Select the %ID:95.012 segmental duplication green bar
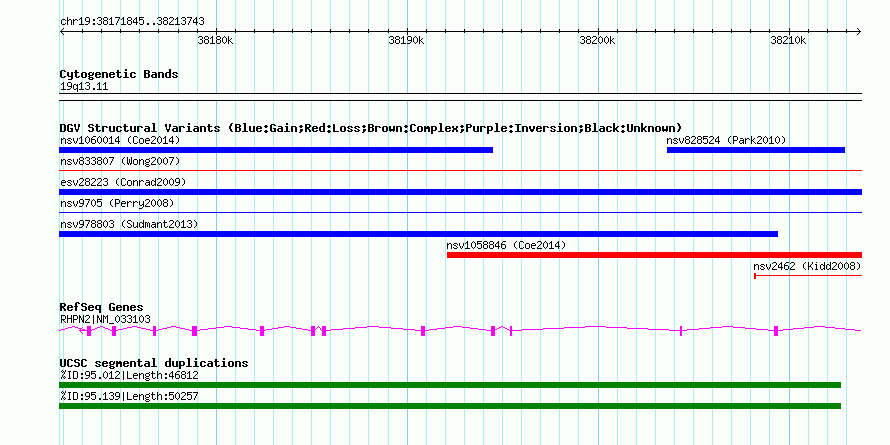Image resolution: width=890 pixels, height=445 pixels. [450, 385]
